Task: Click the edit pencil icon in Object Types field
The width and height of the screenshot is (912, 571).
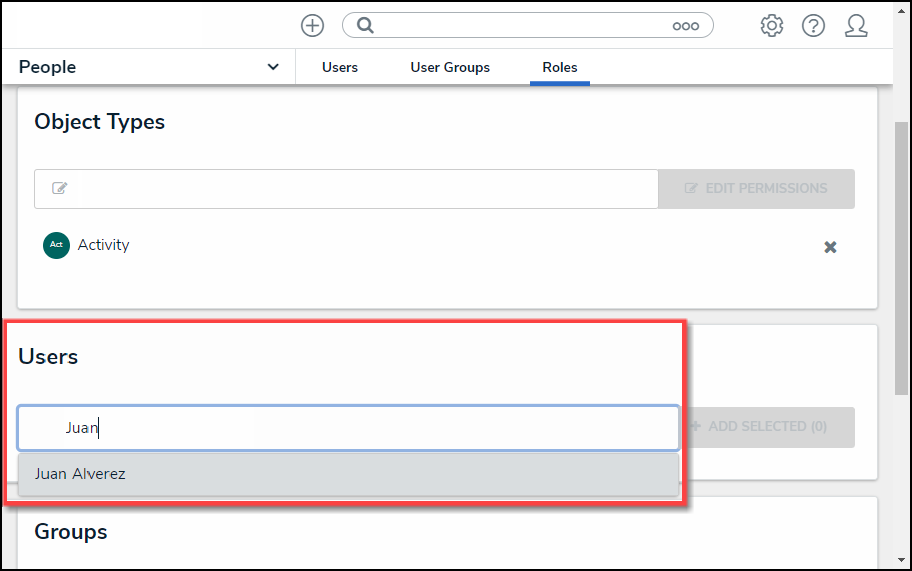Action: [x=60, y=188]
